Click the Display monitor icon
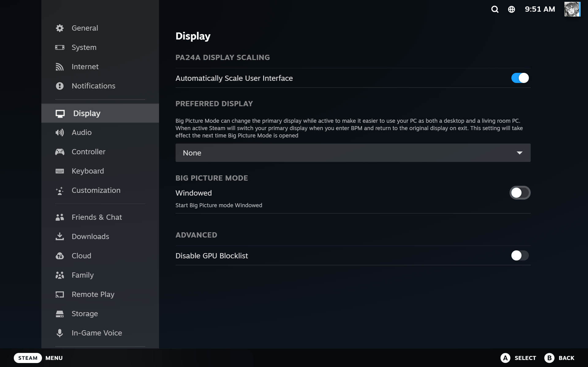The width and height of the screenshot is (588, 367). (60, 114)
